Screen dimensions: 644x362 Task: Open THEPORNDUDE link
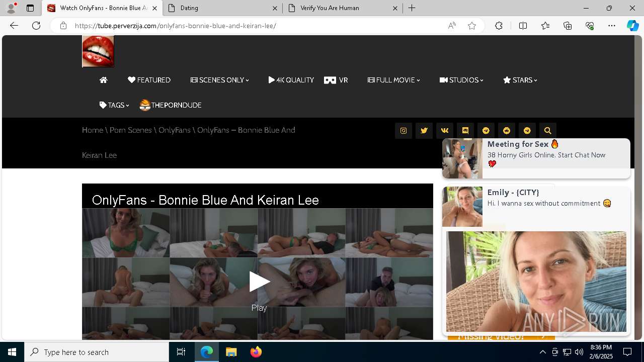171,105
